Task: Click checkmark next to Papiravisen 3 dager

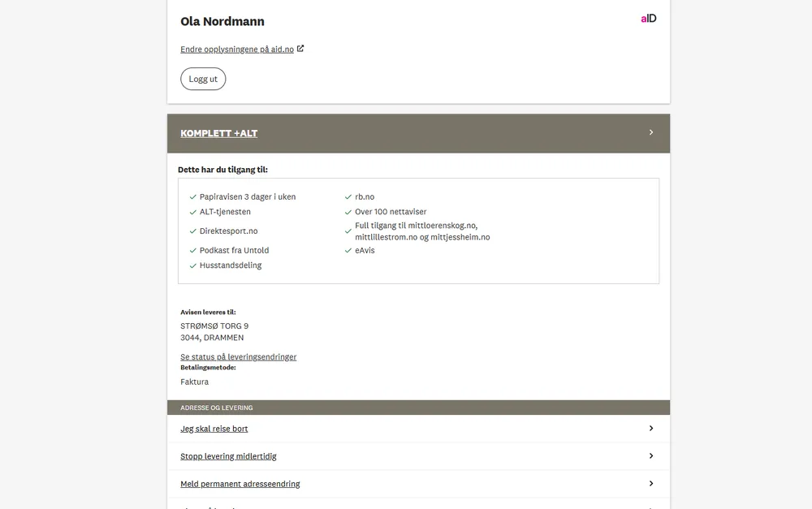Action: tap(192, 197)
